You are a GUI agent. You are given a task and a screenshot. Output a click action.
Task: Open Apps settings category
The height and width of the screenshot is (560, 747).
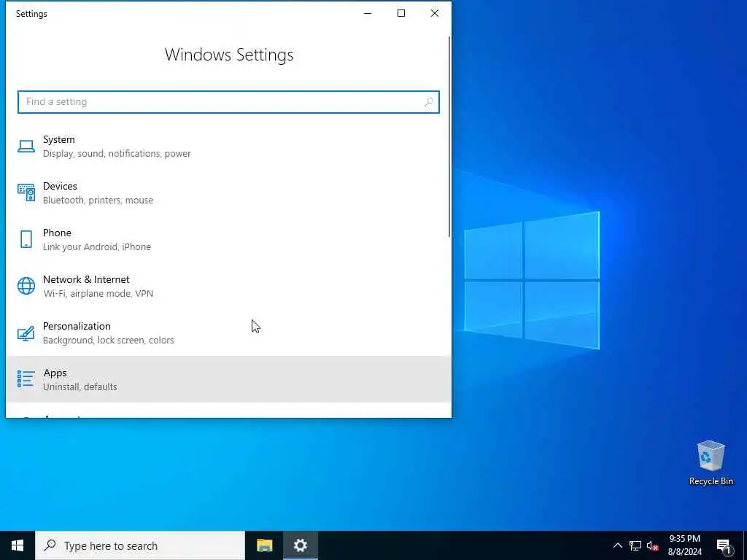tap(228, 379)
